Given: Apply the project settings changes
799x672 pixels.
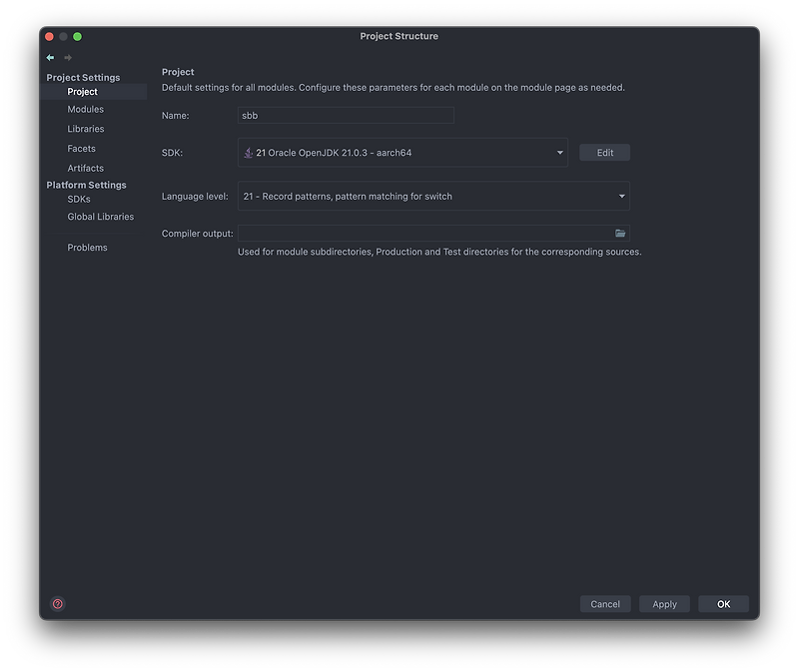Looking at the screenshot, I should coord(664,603).
